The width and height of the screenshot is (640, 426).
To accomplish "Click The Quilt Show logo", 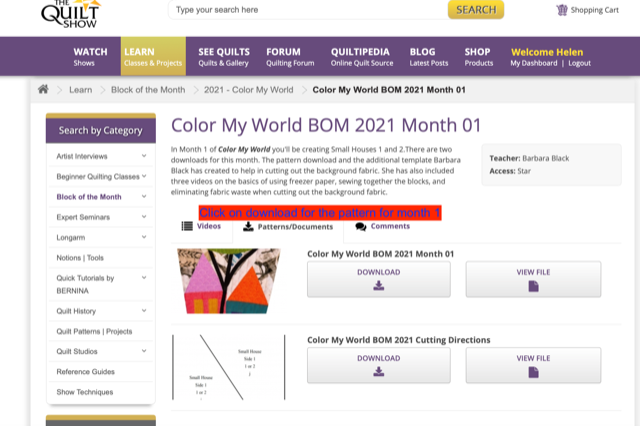I will click(69, 13).
